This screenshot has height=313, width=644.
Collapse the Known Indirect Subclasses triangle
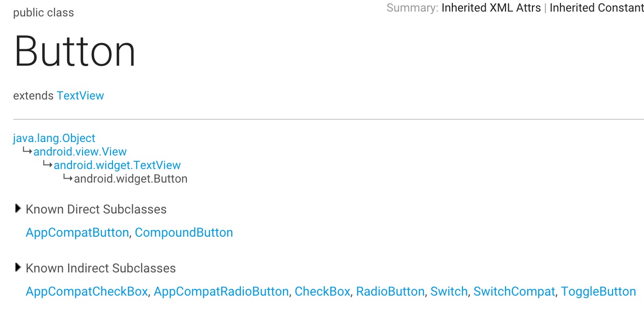pos(18,268)
